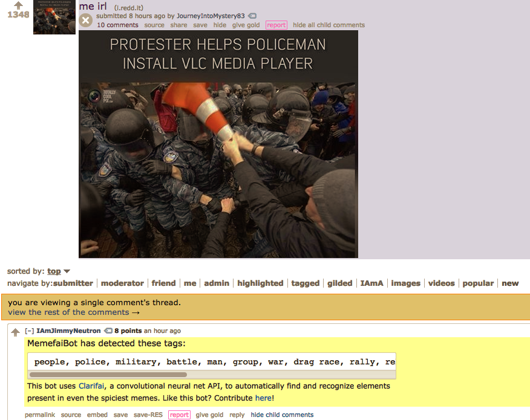Upvote IAmJimmyNeutron's comment
530x420 pixels.
(15, 332)
